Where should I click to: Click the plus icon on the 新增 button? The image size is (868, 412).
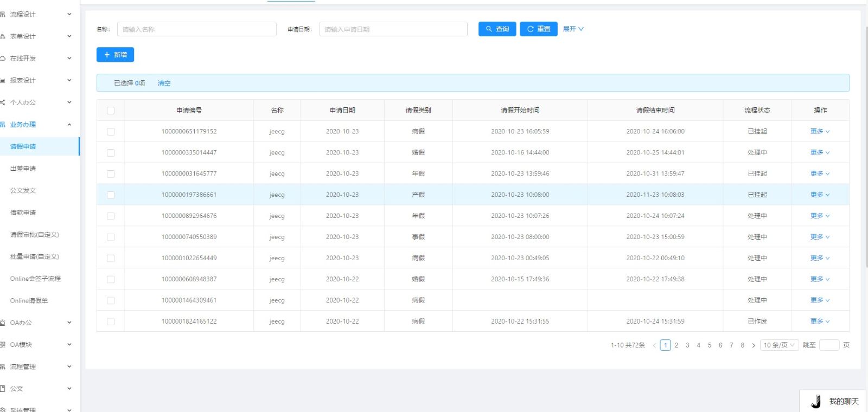click(x=107, y=55)
